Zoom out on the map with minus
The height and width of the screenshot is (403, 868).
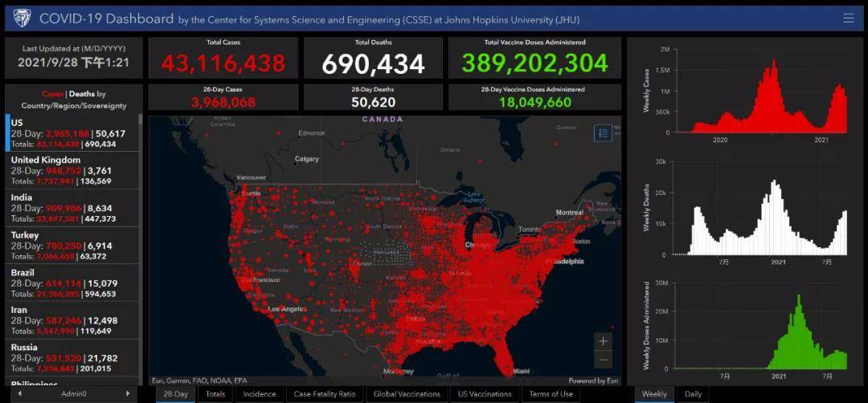[604, 360]
